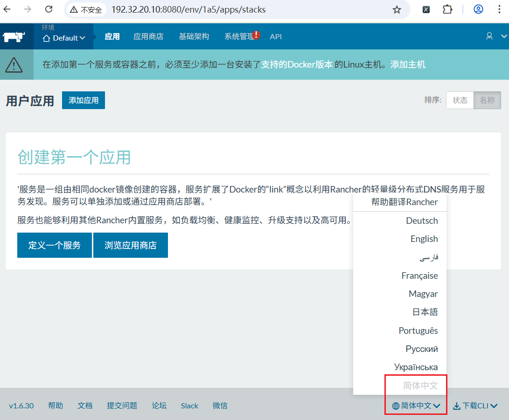509x420 pixels.
Task: Open the 基础架构 tab
Action: 194,36
